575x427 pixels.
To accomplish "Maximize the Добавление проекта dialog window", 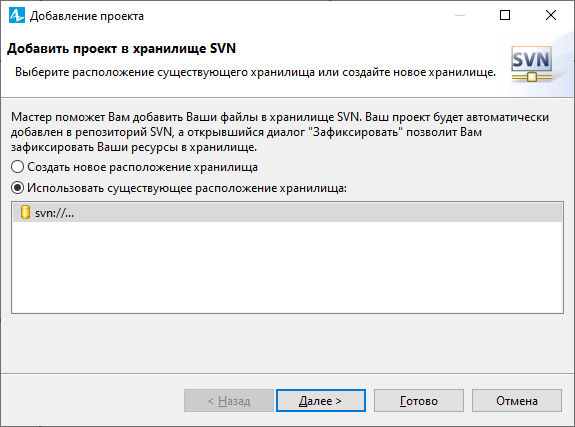I will click(x=505, y=15).
